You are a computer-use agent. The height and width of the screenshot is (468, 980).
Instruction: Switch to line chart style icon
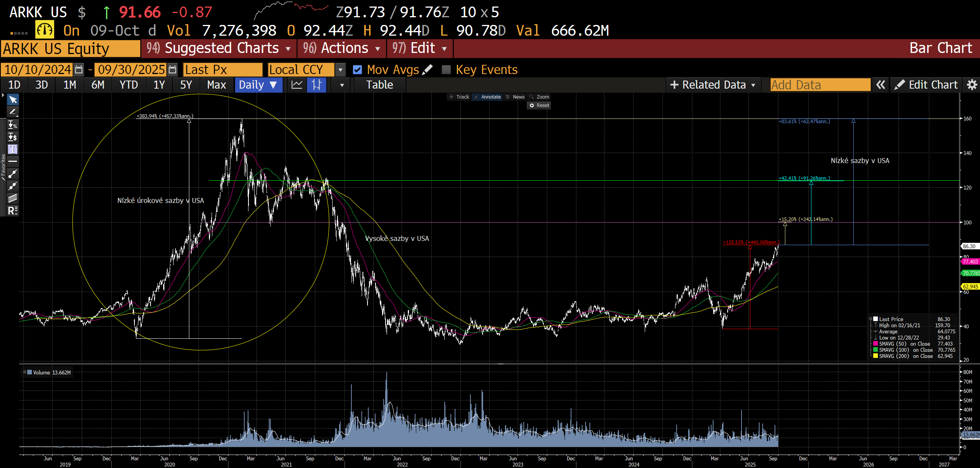(x=297, y=85)
